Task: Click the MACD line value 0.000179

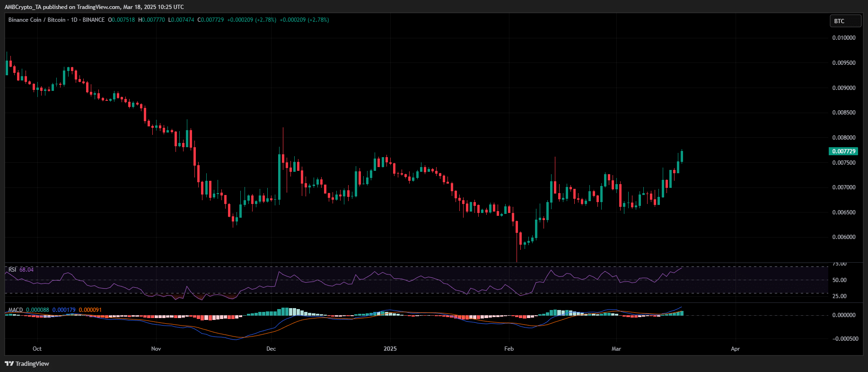Action: pyautogui.click(x=64, y=310)
